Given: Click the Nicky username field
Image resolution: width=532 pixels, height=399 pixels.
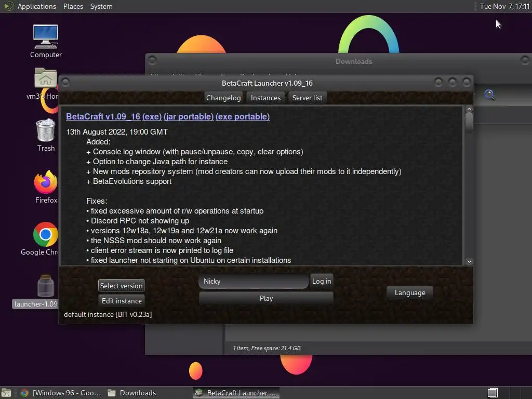Looking at the screenshot, I should point(254,281).
